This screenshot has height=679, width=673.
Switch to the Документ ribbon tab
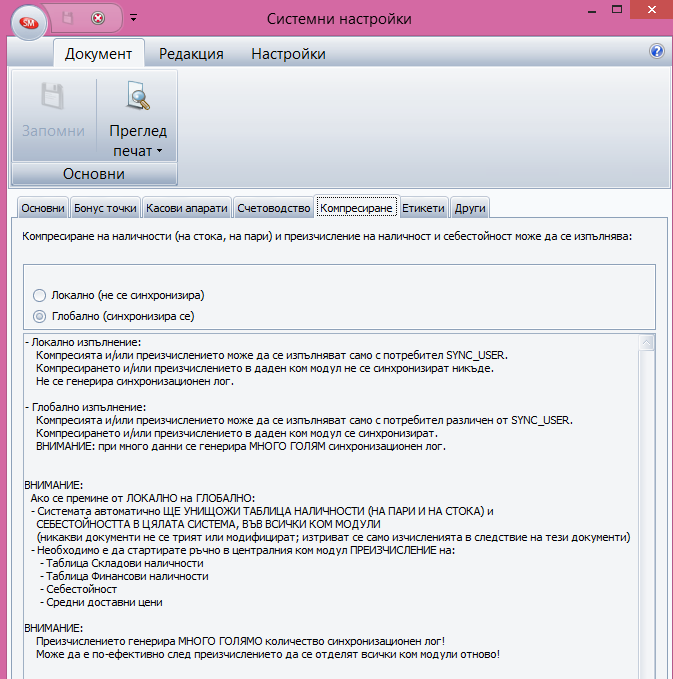pos(98,53)
